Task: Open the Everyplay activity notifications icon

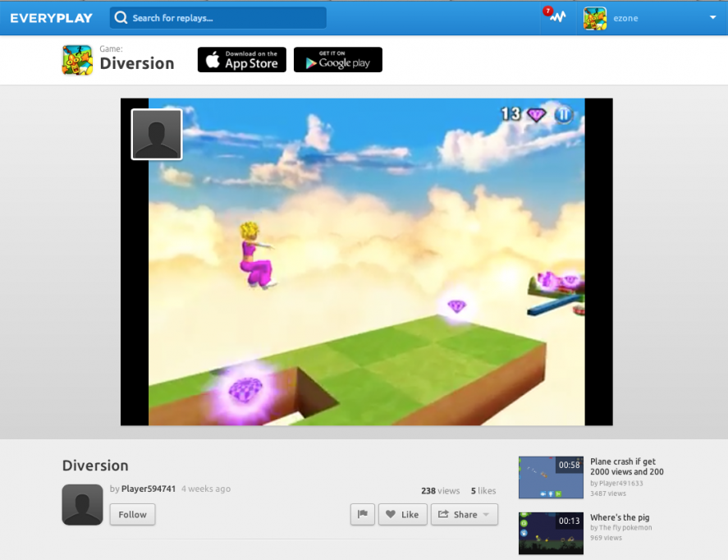Action: [x=556, y=16]
